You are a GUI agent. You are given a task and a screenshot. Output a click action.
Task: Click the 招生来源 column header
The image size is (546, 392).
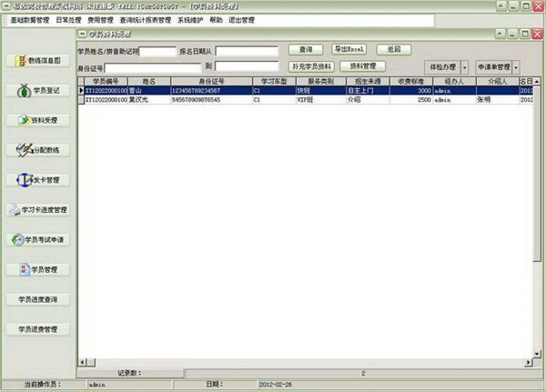368,82
